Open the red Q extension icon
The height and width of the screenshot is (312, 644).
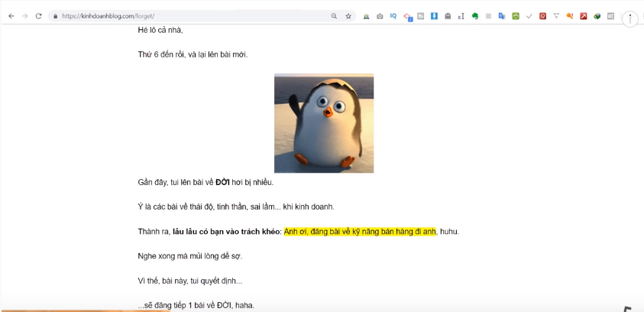(542, 16)
